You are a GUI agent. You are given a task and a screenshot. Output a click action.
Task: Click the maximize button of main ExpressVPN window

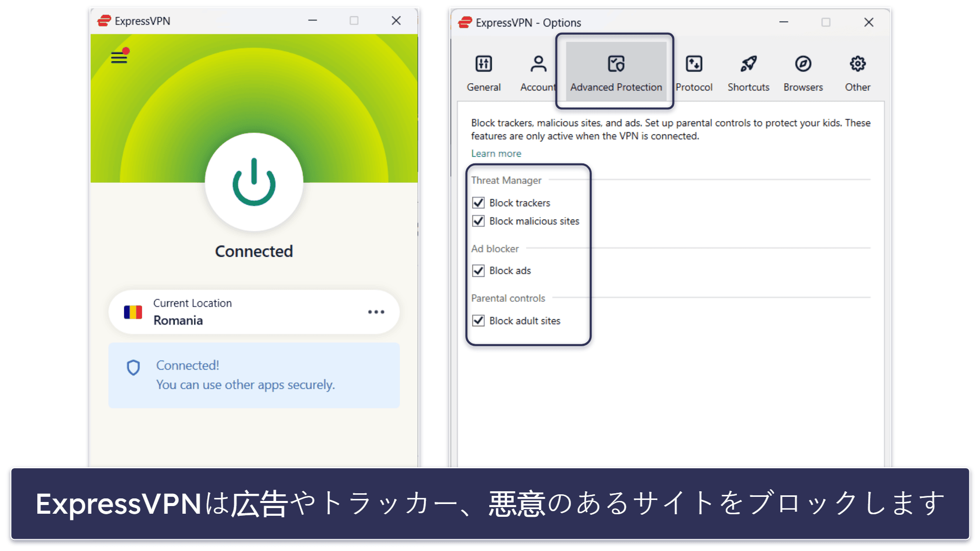[354, 20]
